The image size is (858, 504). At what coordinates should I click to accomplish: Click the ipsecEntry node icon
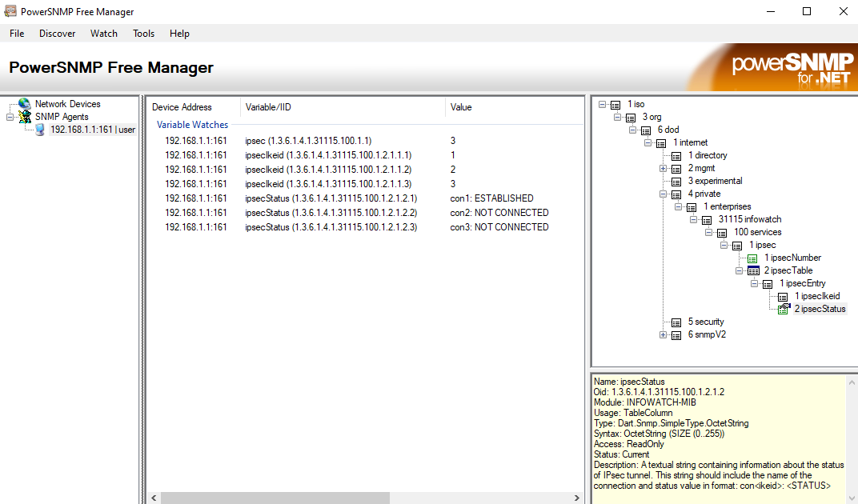[768, 284]
